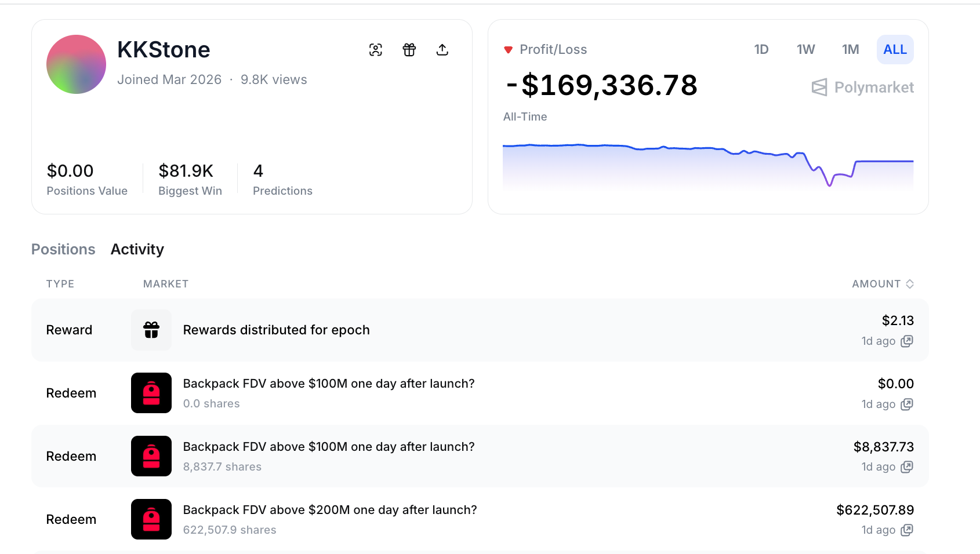Open external link icon for the Reward row
Viewport: 980px width, 554px height.
[907, 341]
